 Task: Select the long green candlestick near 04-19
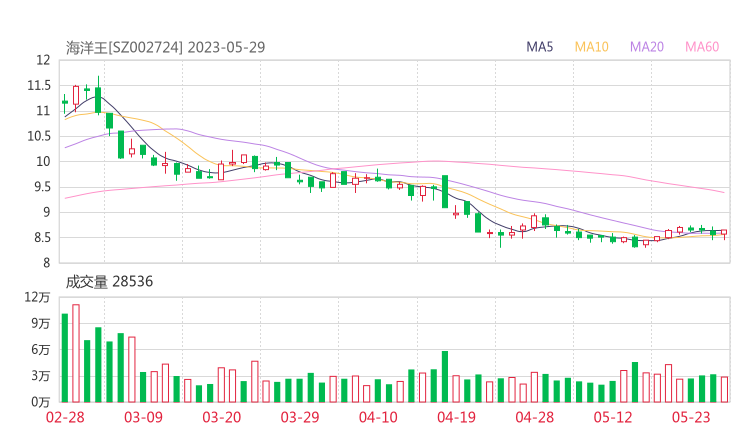(445, 192)
